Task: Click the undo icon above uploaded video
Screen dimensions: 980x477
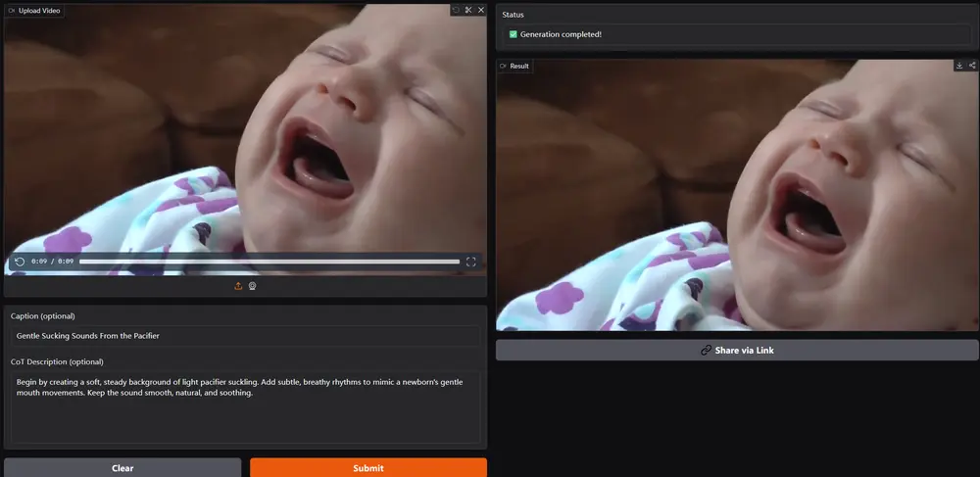Action: click(x=456, y=10)
